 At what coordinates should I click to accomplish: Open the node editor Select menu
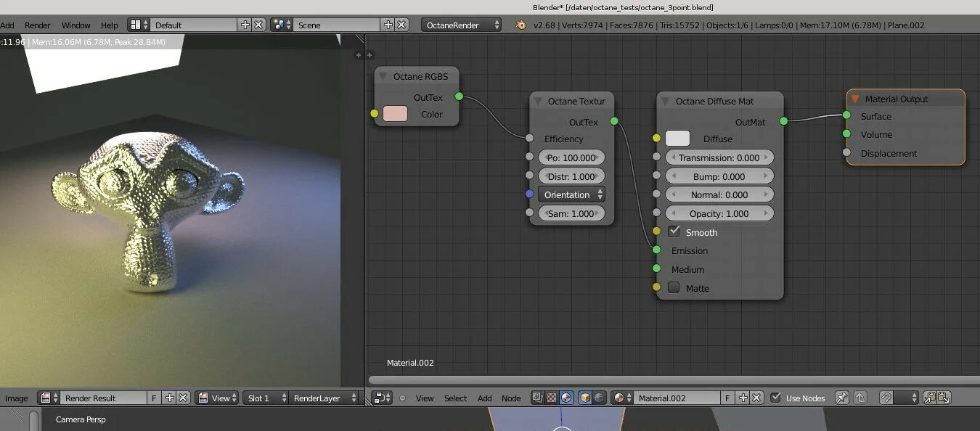pos(455,398)
